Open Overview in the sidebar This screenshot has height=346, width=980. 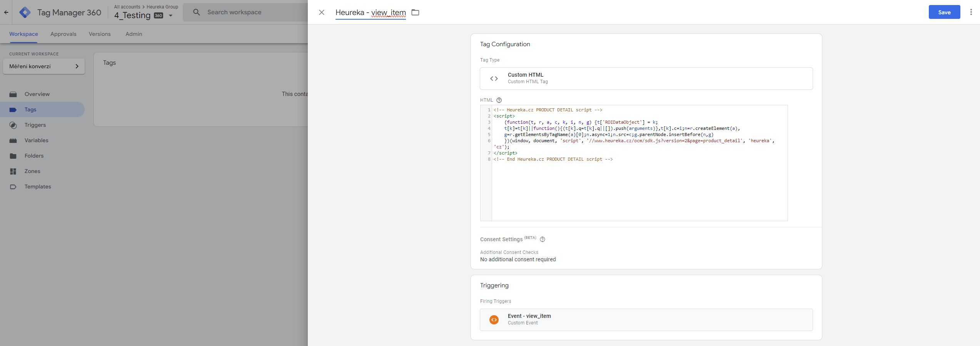point(42,94)
